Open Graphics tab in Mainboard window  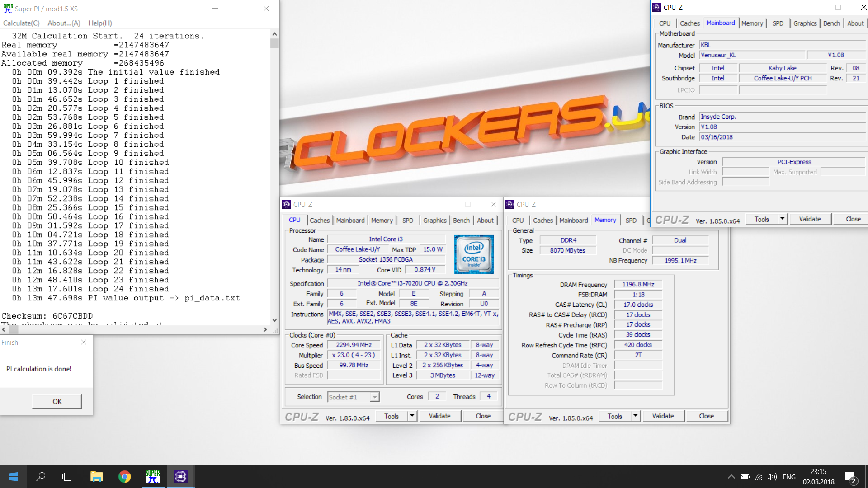[x=805, y=23]
